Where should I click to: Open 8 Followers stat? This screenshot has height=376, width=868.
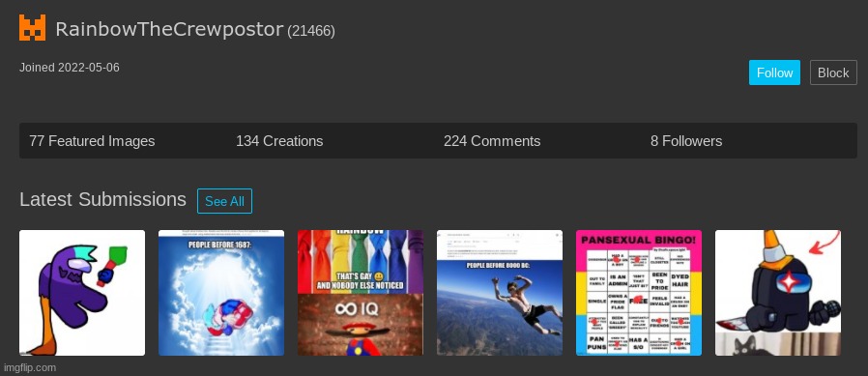coord(686,141)
